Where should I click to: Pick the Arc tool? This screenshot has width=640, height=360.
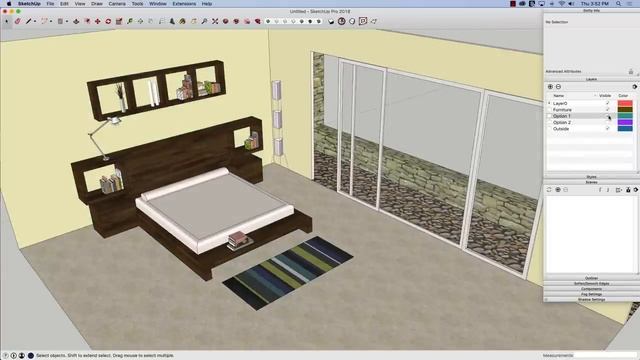44,21
